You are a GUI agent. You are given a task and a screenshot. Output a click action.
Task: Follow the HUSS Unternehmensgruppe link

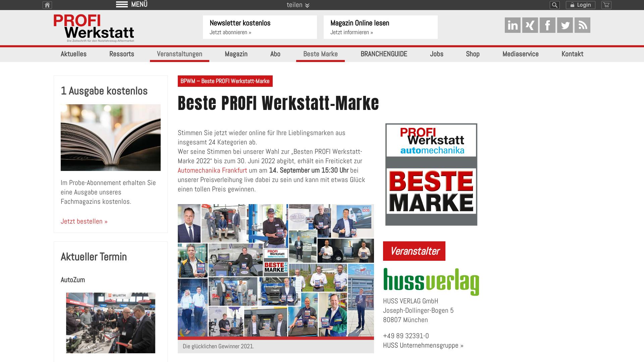[423, 345]
